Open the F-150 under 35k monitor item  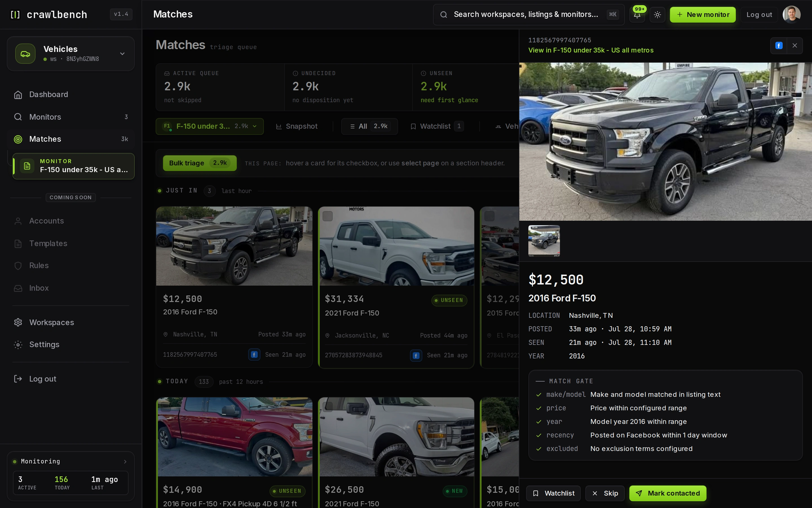tap(74, 166)
